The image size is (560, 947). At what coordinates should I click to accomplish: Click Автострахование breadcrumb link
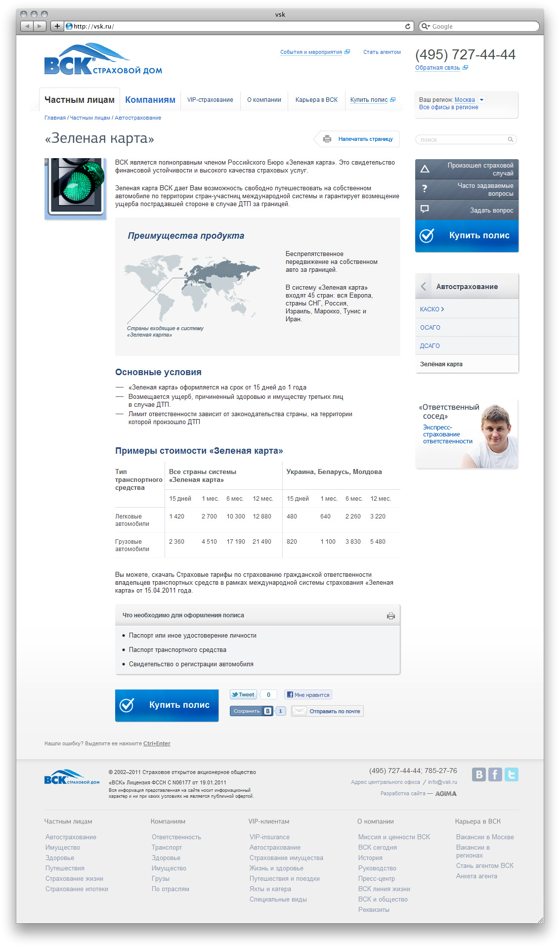(138, 118)
